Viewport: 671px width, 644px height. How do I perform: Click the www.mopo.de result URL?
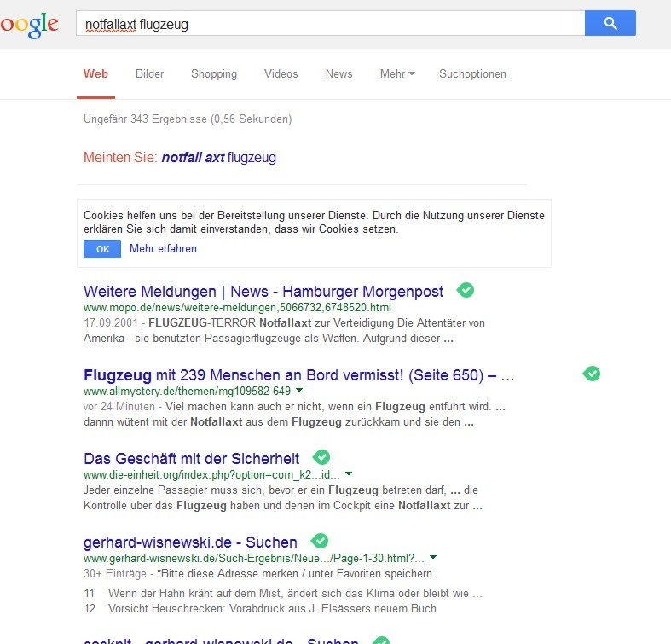(238, 307)
